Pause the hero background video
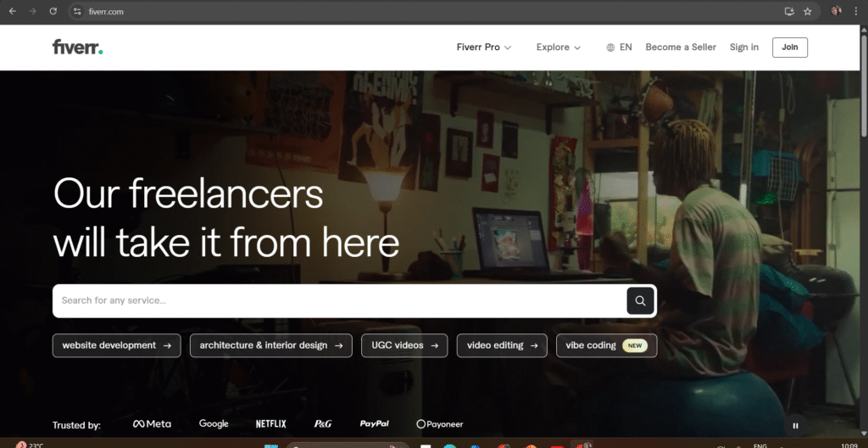The height and width of the screenshot is (448, 868). click(795, 426)
